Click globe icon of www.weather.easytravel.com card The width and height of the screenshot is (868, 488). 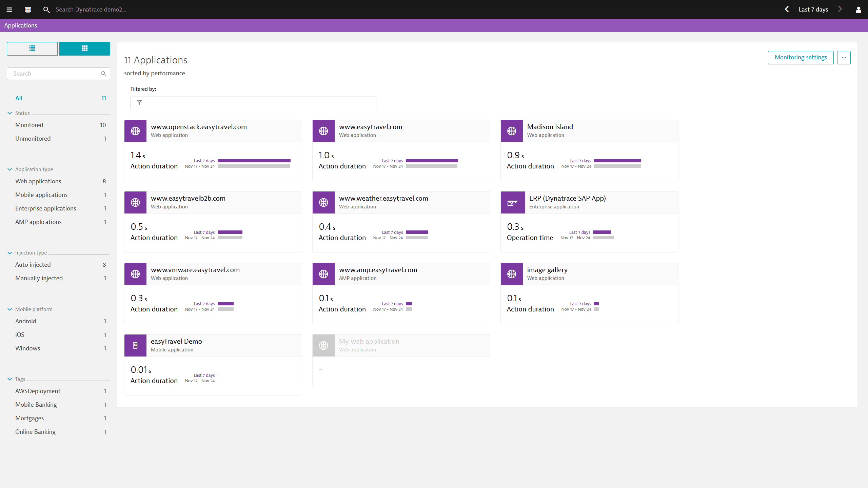point(323,202)
